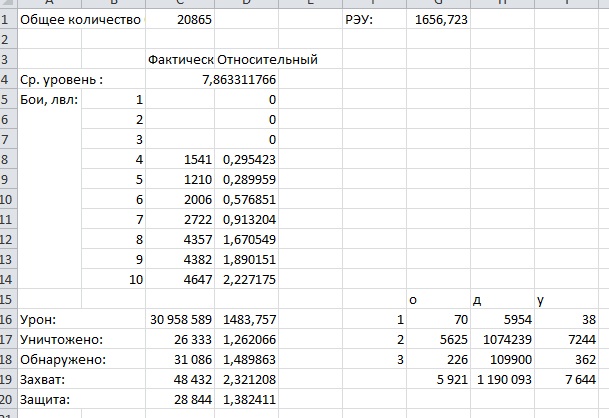Select the "Урон:" row label cell
Image resolution: width=609 pixels, height=418 pixels.
point(40,319)
